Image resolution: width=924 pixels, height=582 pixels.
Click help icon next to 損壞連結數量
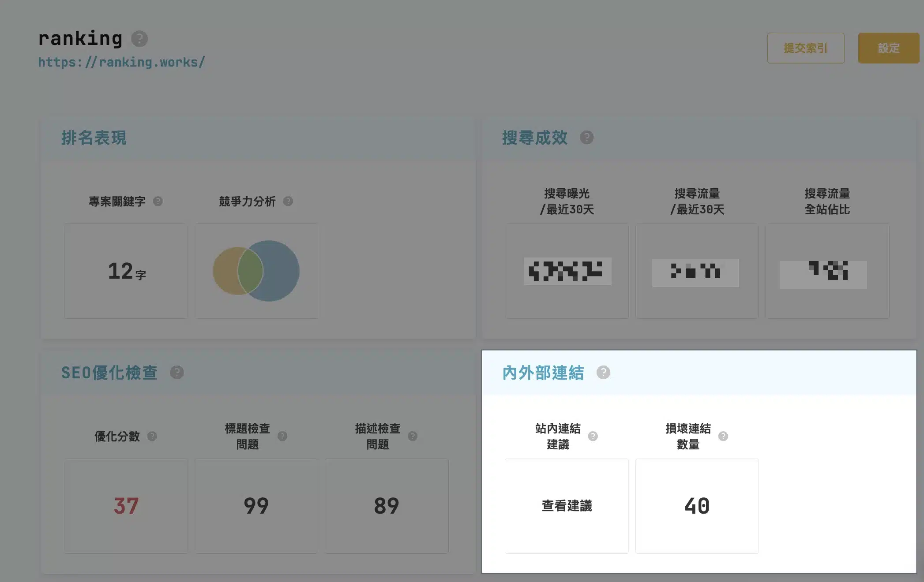[x=723, y=436]
